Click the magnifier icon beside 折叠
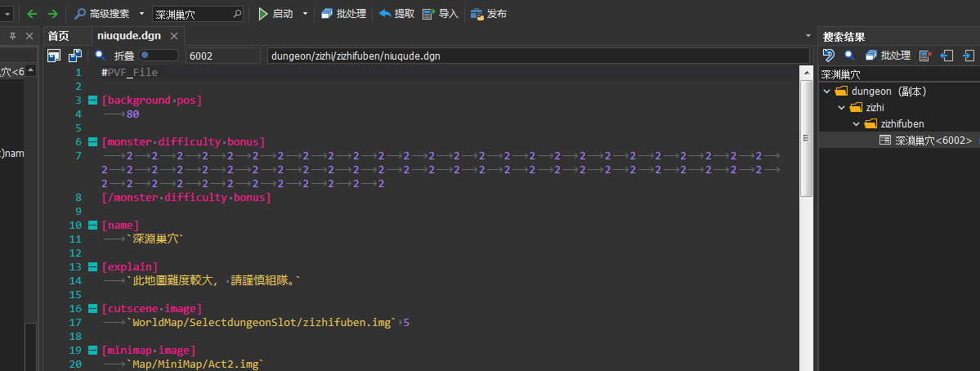This screenshot has width=980, height=371. (x=101, y=56)
